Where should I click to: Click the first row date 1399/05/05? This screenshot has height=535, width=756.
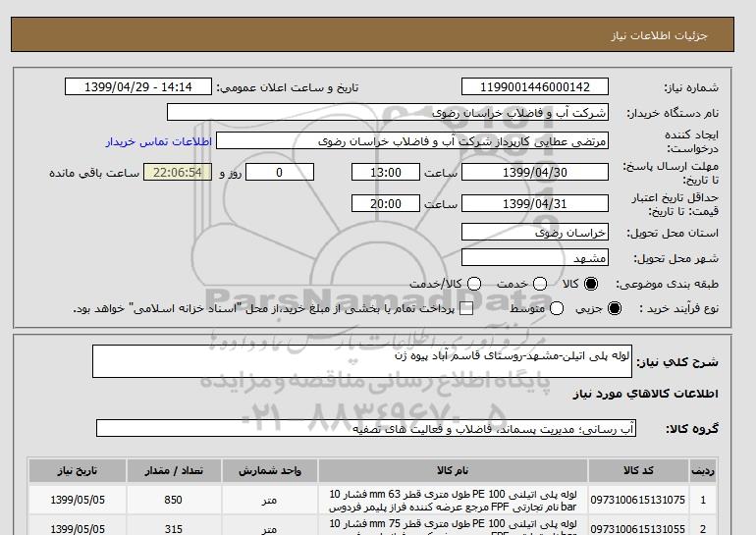[78, 500]
